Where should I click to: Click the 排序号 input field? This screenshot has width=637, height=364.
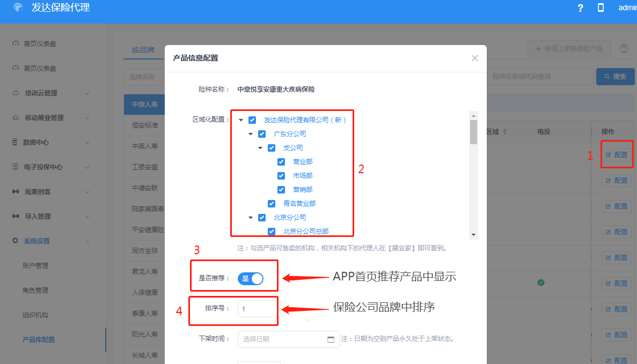[258, 309]
